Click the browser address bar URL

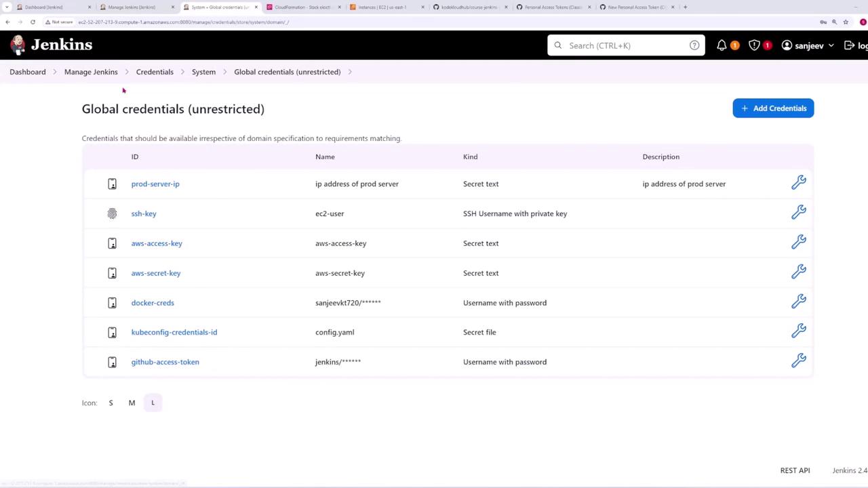click(184, 22)
